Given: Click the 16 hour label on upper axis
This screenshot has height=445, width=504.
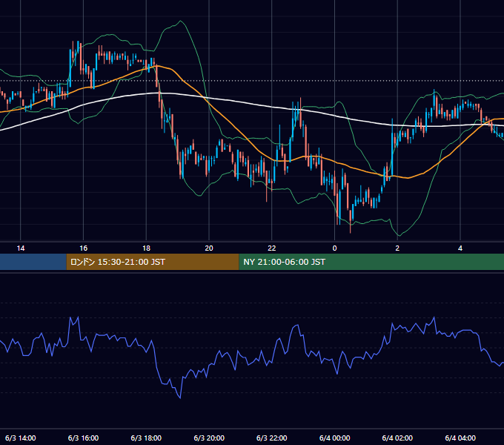Looking at the screenshot, I should [x=83, y=248].
